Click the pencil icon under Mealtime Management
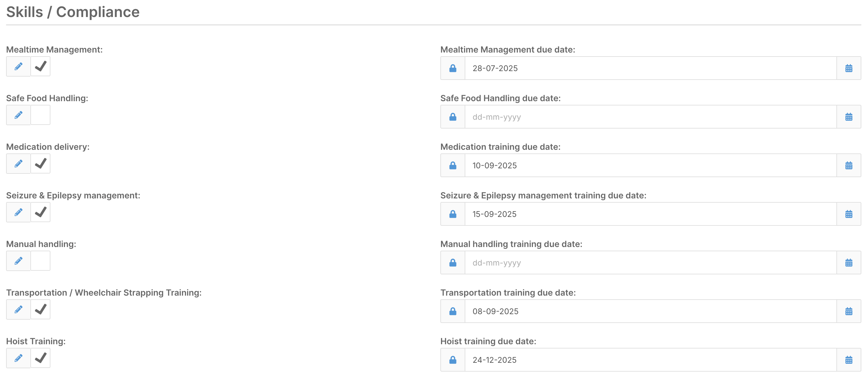This screenshot has height=381, width=868. pos(19,67)
